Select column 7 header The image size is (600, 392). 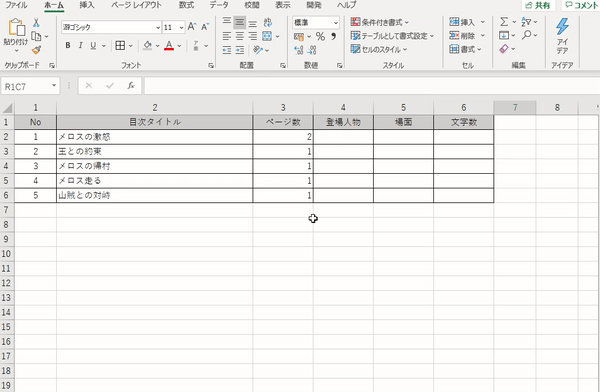click(515, 108)
